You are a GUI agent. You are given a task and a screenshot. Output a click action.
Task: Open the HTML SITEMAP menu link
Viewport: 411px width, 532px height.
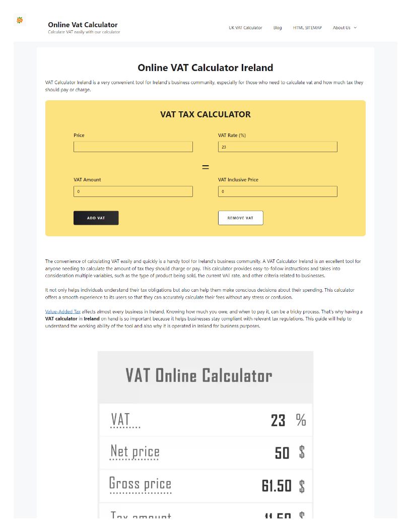tap(307, 28)
